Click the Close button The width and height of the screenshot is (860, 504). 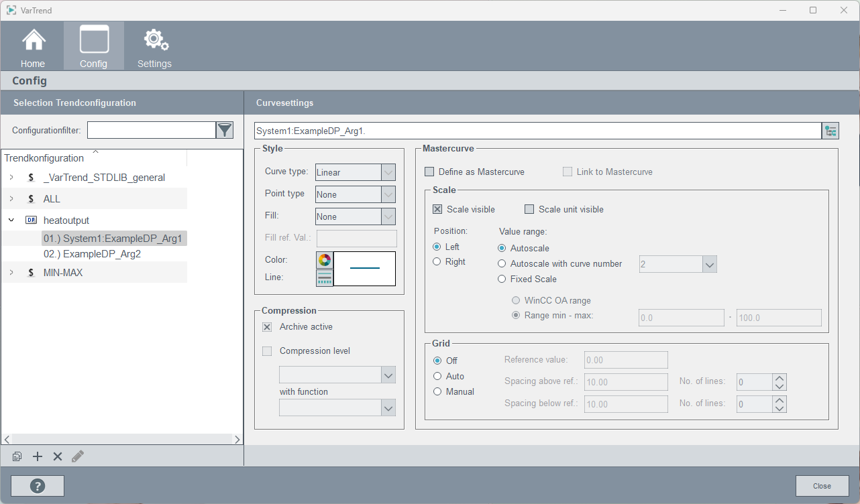coord(822,486)
